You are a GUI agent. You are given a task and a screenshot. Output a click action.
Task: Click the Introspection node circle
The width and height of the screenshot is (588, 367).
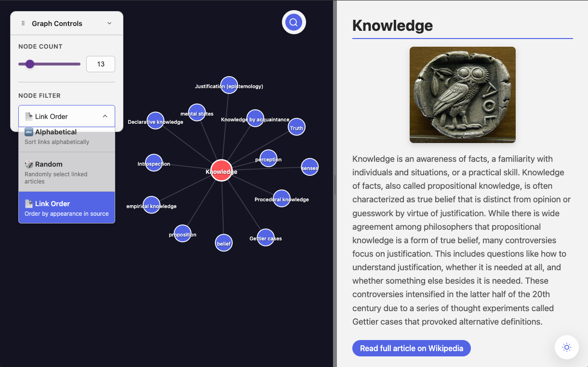click(x=154, y=163)
